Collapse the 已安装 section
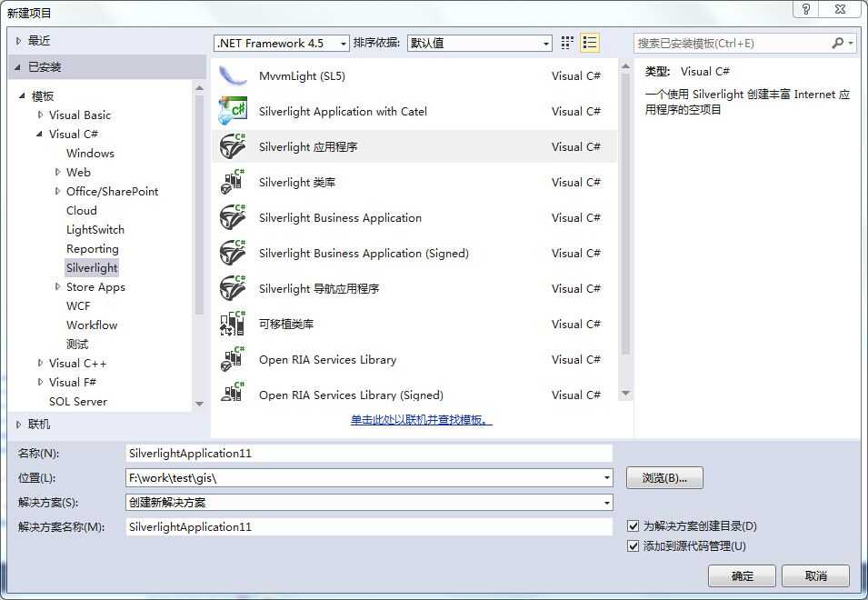The height and width of the screenshot is (600, 868). [x=18, y=67]
